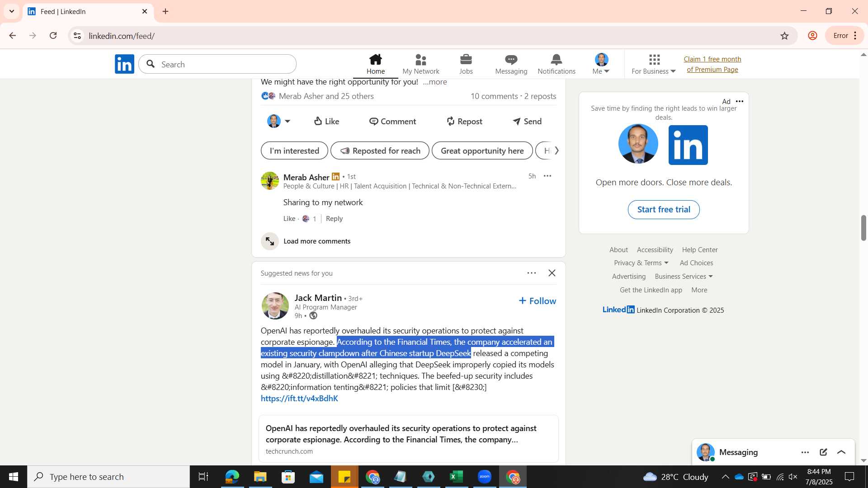Open Merab Asher's profile name link

click(x=307, y=177)
